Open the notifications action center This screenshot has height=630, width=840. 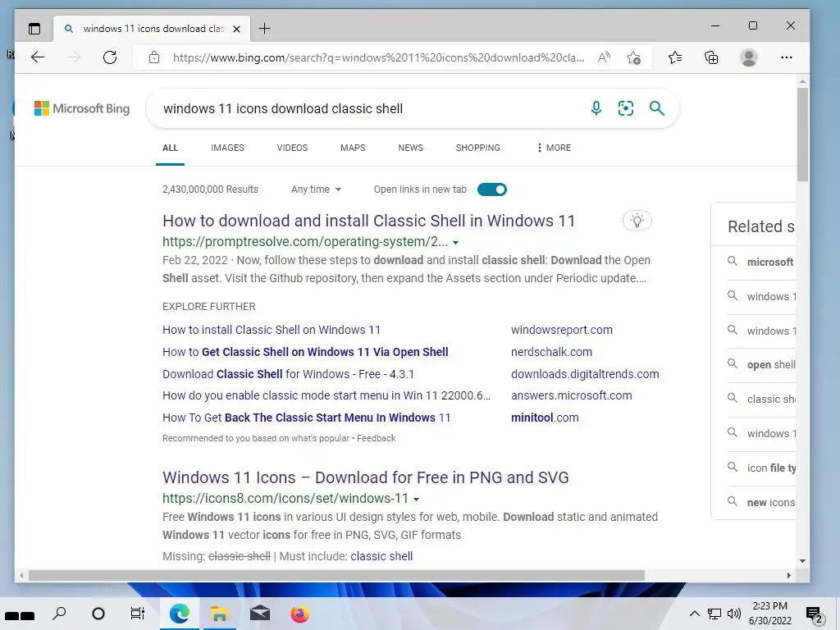coord(814,614)
